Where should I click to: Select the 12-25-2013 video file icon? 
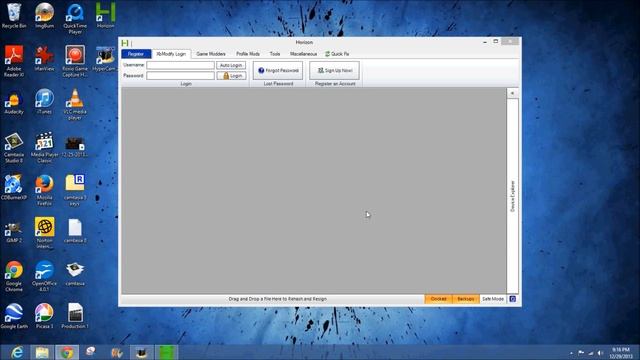click(x=75, y=145)
